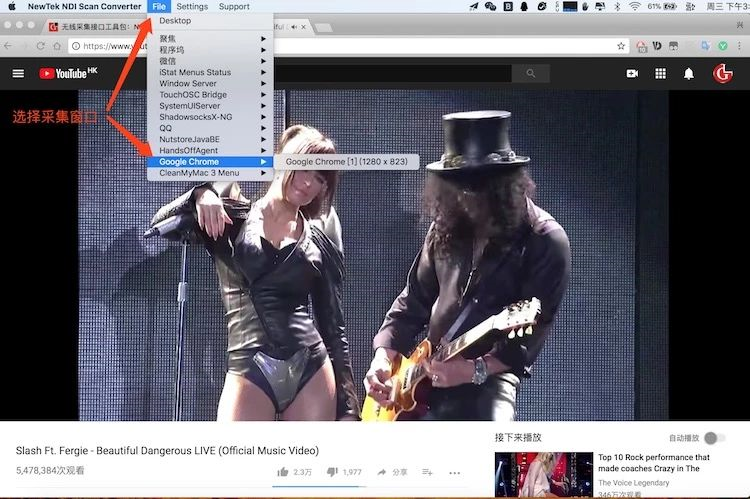Open the YouTube hamburger guide menu
Image resolution: width=750 pixels, height=499 pixels.
(x=18, y=73)
